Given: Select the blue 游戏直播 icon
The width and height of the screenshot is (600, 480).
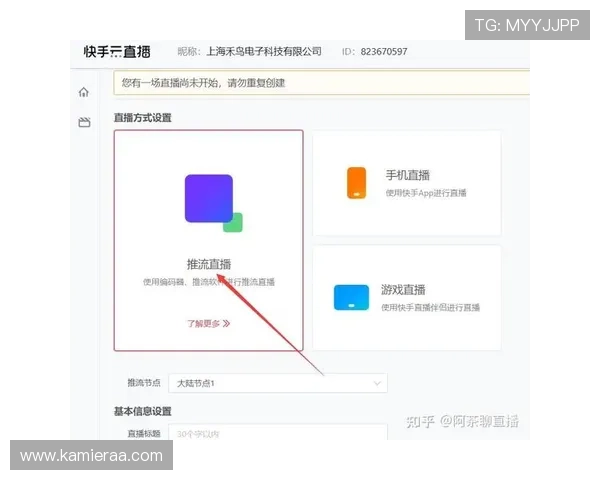Looking at the screenshot, I should [x=351, y=297].
